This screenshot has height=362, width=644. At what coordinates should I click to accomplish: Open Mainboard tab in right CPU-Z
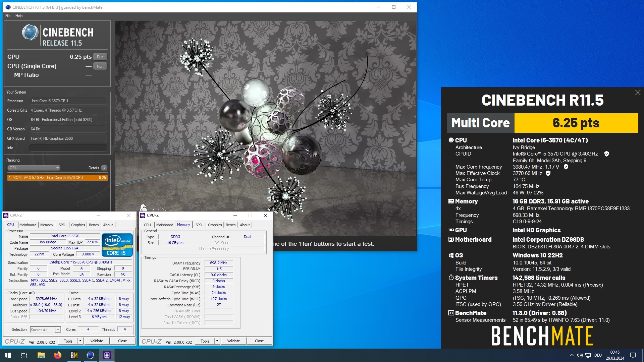pos(165,225)
